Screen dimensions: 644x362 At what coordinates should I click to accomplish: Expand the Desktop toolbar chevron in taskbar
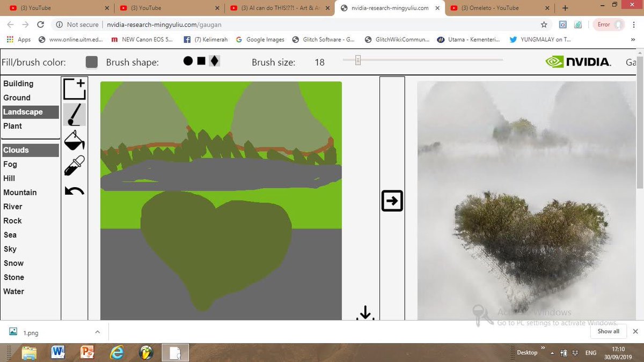click(x=543, y=348)
